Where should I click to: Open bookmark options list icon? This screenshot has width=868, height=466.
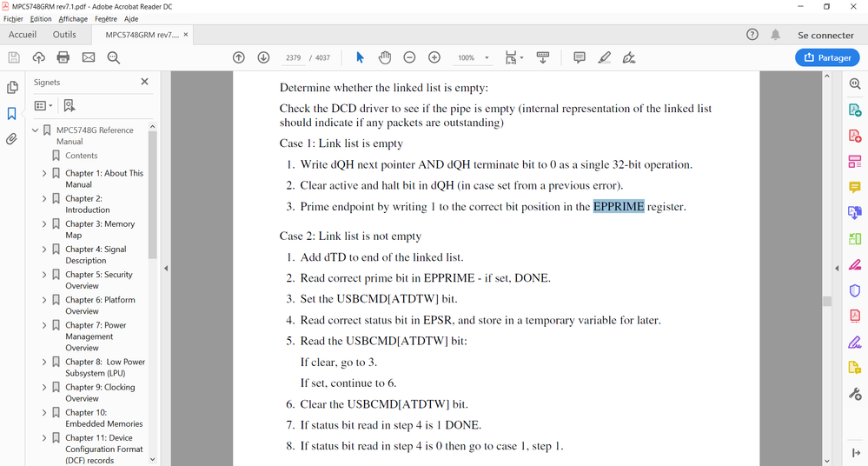pyautogui.click(x=43, y=105)
